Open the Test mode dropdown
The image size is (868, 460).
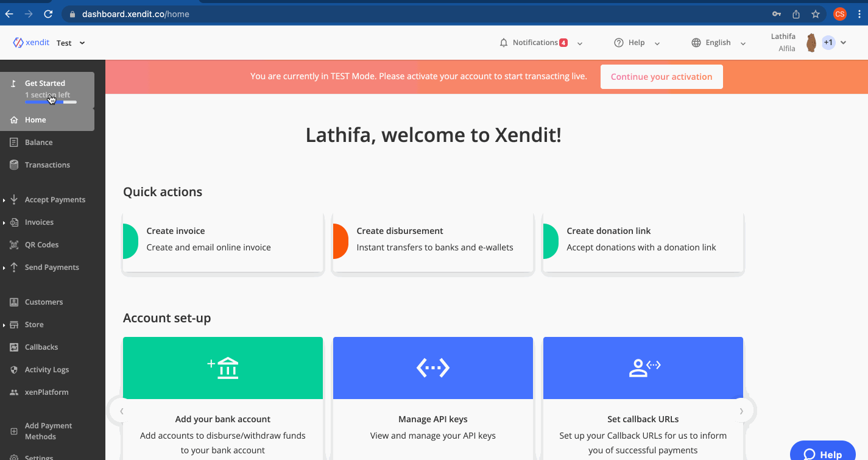(71, 43)
